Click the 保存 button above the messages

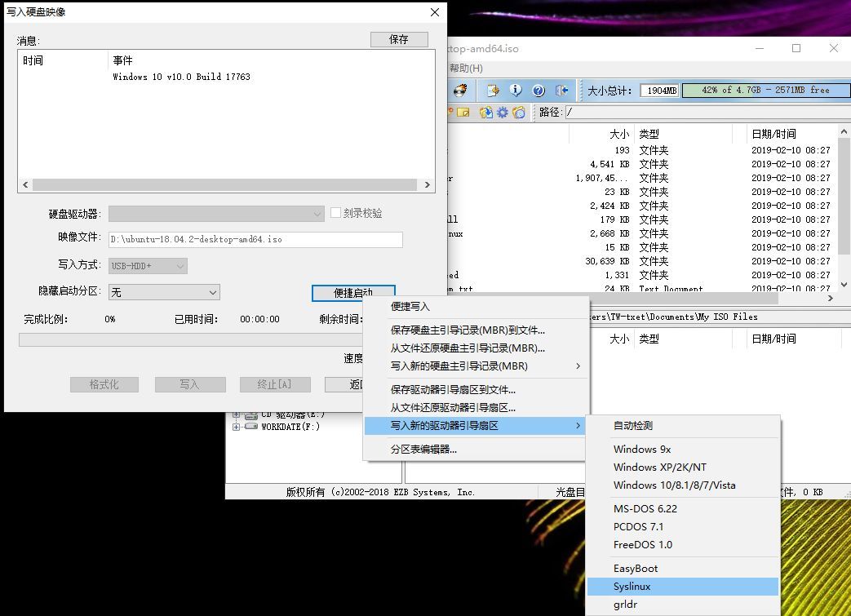click(399, 39)
